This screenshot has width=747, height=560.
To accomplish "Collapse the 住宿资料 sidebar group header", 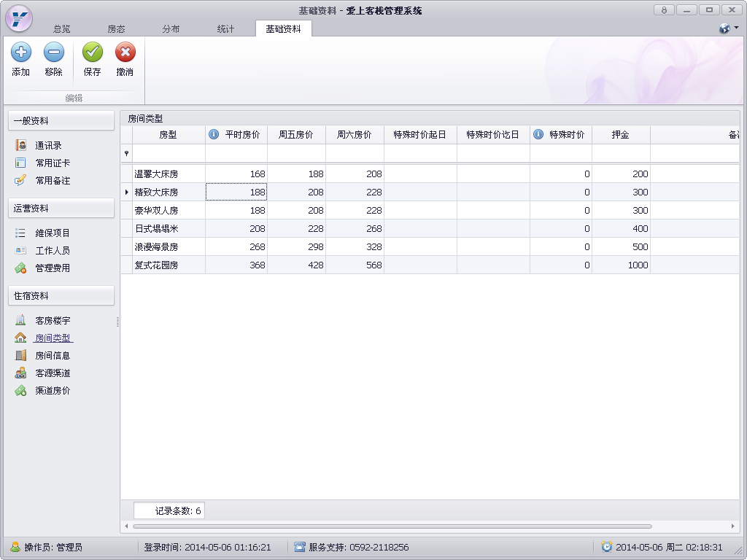I will coord(61,296).
